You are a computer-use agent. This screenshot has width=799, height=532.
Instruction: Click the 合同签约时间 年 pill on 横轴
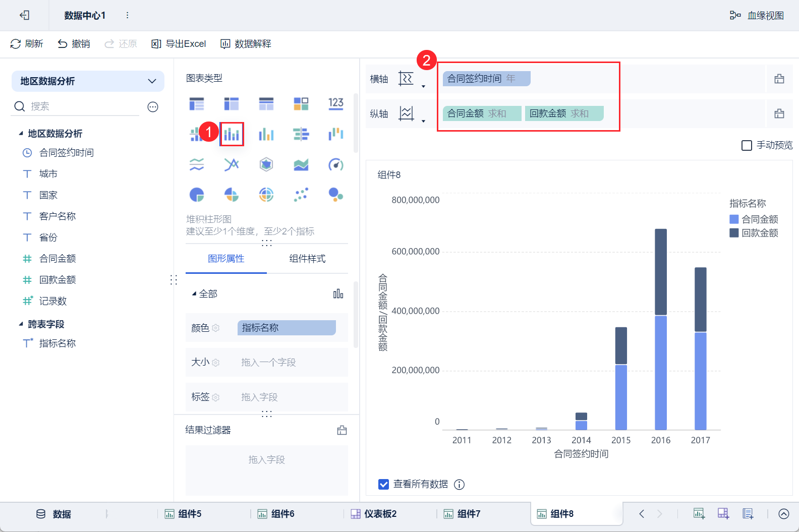coord(486,79)
